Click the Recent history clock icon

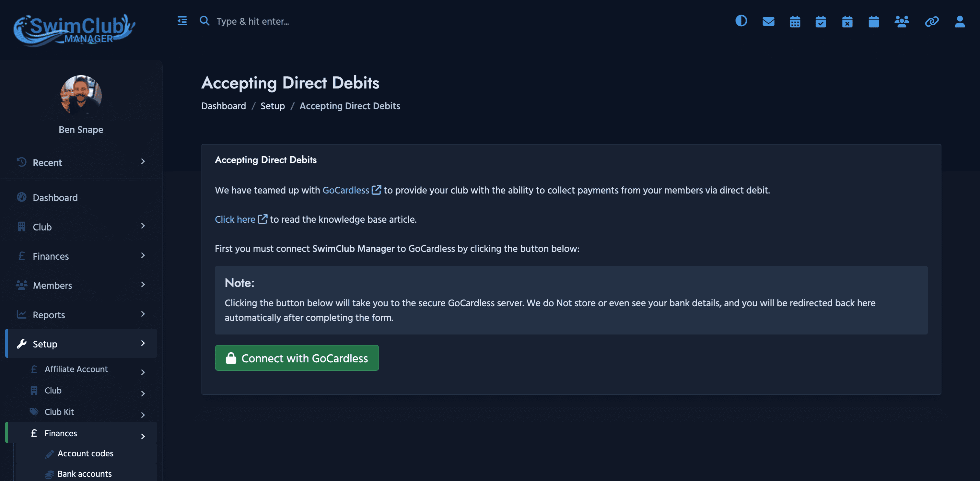pos(22,162)
